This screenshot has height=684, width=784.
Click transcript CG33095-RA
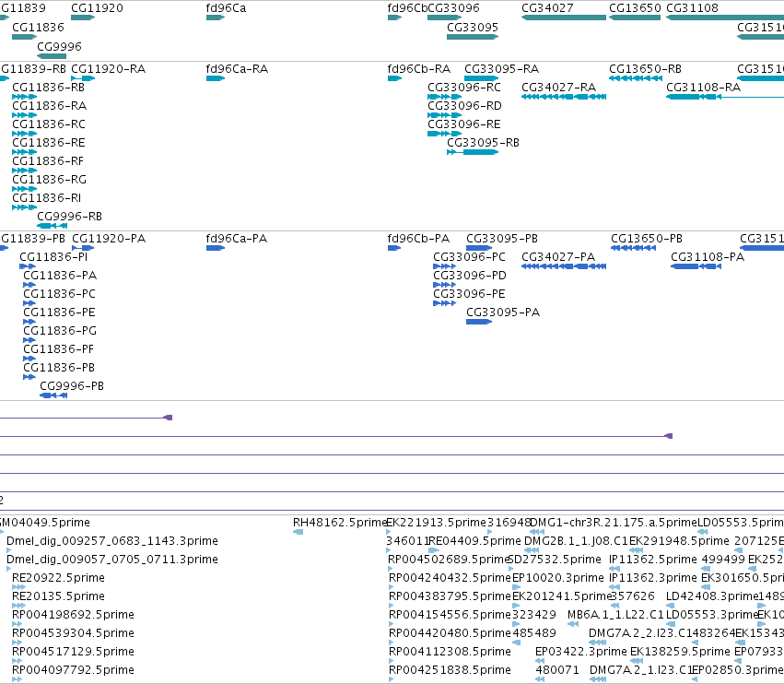coord(482,78)
